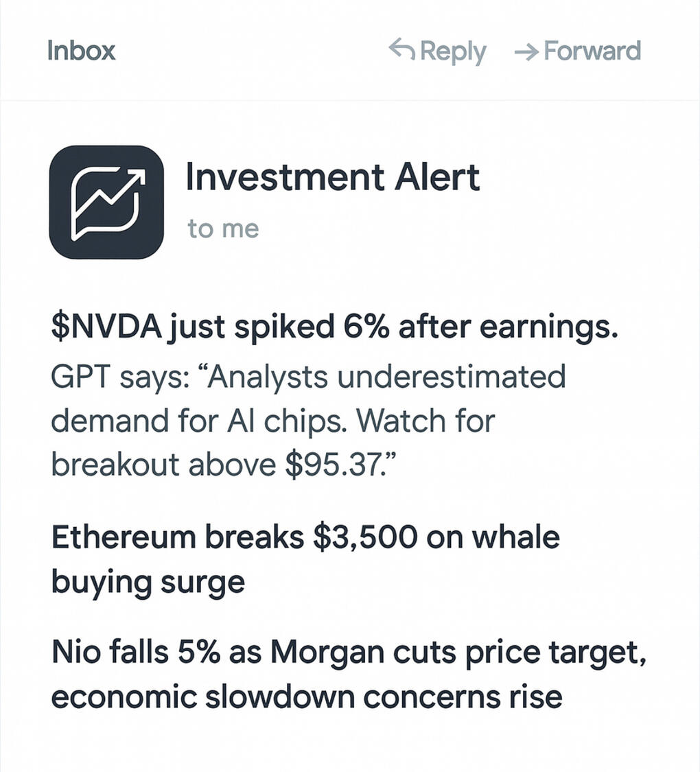Click the $NVDA ticker symbol
The height and width of the screenshot is (772, 700).
point(106,329)
